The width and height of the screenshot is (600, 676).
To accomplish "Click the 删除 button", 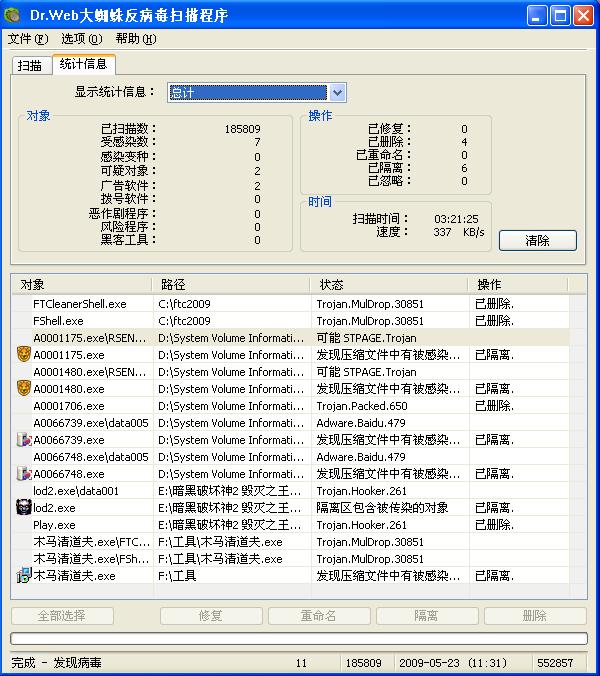I will pos(535,616).
